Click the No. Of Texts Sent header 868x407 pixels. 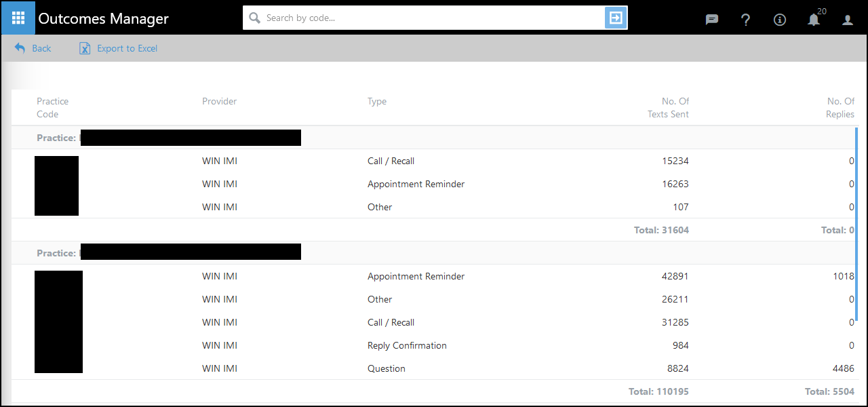point(668,108)
